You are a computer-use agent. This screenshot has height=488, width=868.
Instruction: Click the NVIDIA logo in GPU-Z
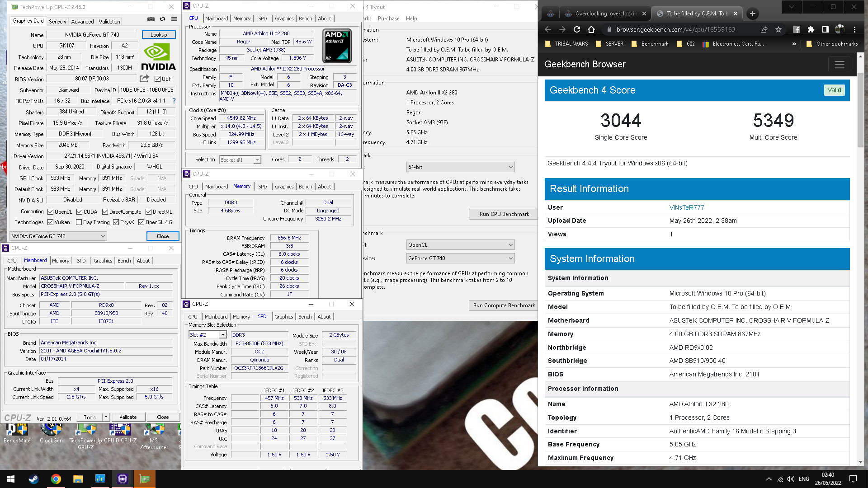tap(158, 57)
